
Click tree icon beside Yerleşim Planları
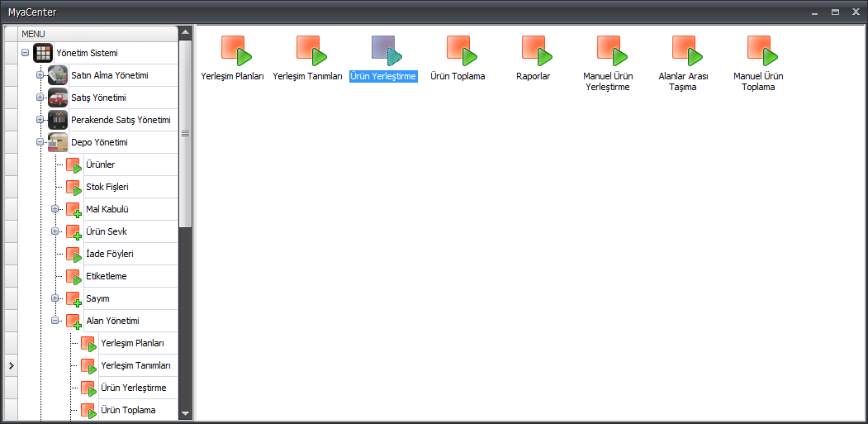point(88,344)
